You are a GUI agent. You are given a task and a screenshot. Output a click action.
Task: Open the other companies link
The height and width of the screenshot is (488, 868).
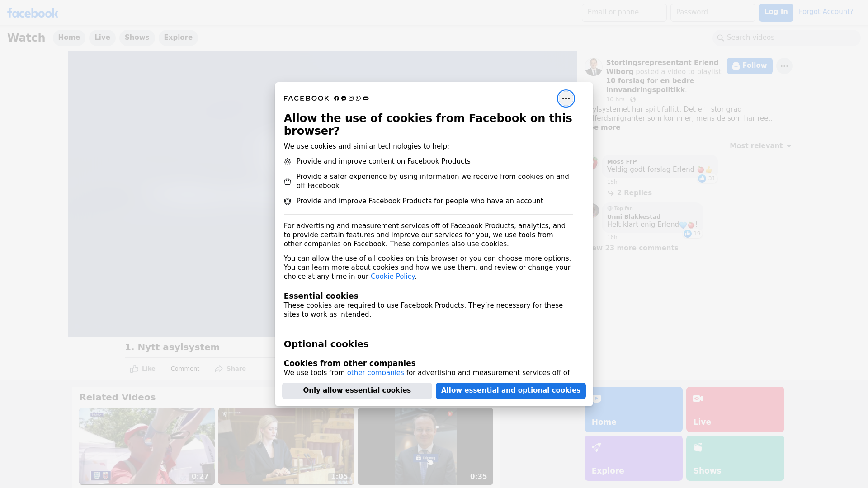375,373
